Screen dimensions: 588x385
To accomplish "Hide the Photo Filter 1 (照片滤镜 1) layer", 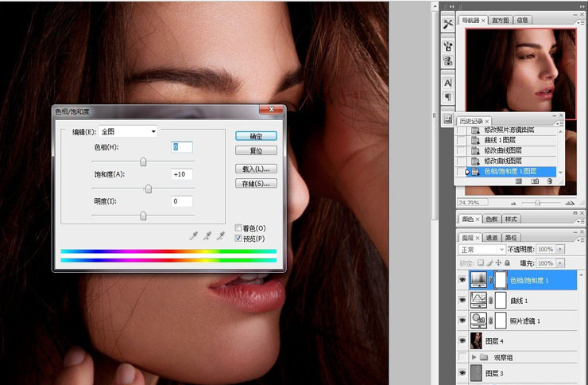I will point(462,321).
